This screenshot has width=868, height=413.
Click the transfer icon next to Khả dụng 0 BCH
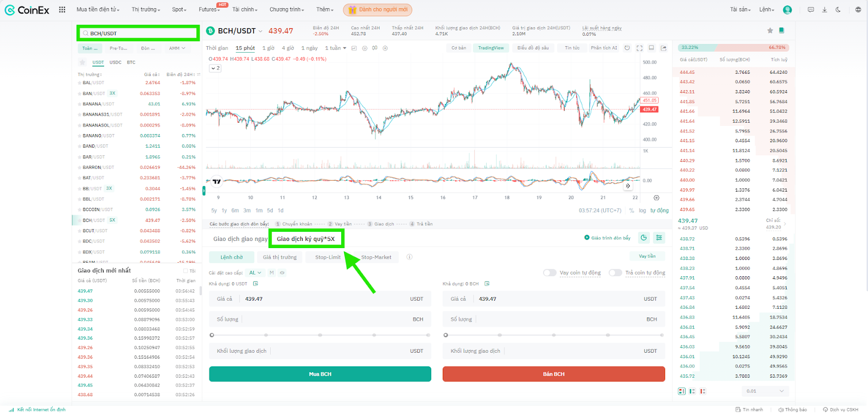[x=487, y=284]
